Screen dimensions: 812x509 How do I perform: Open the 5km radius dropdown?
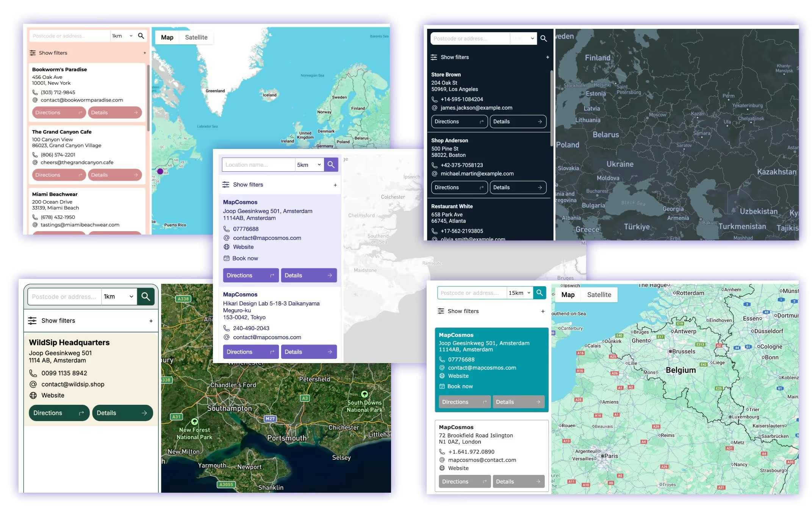pos(309,164)
